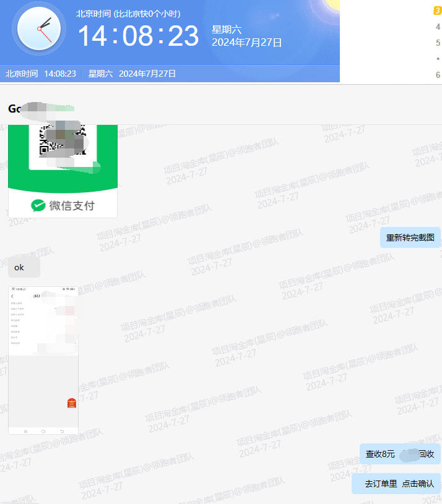Click number 6 in the right list
The image size is (442, 504).
click(x=438, y=75)
